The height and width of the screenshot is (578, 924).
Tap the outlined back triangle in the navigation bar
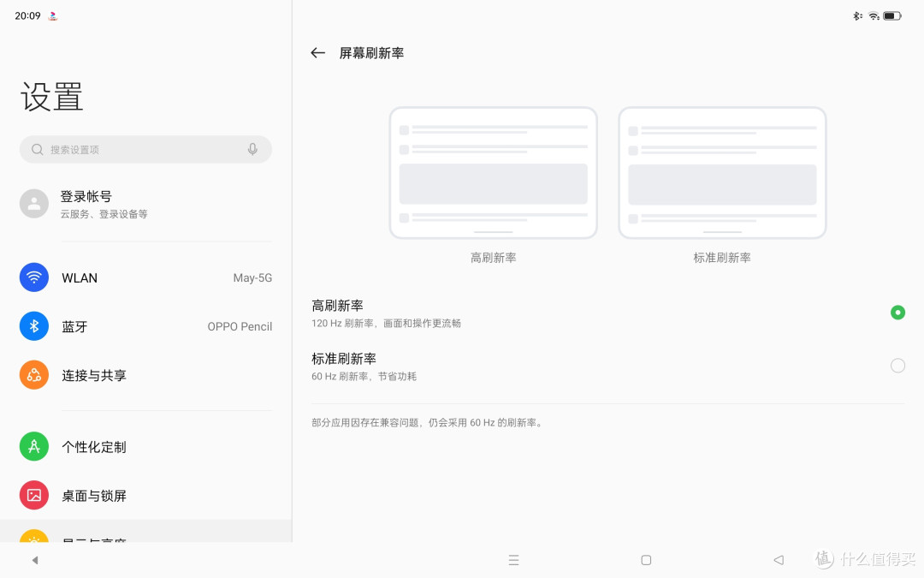click(779, 560)
